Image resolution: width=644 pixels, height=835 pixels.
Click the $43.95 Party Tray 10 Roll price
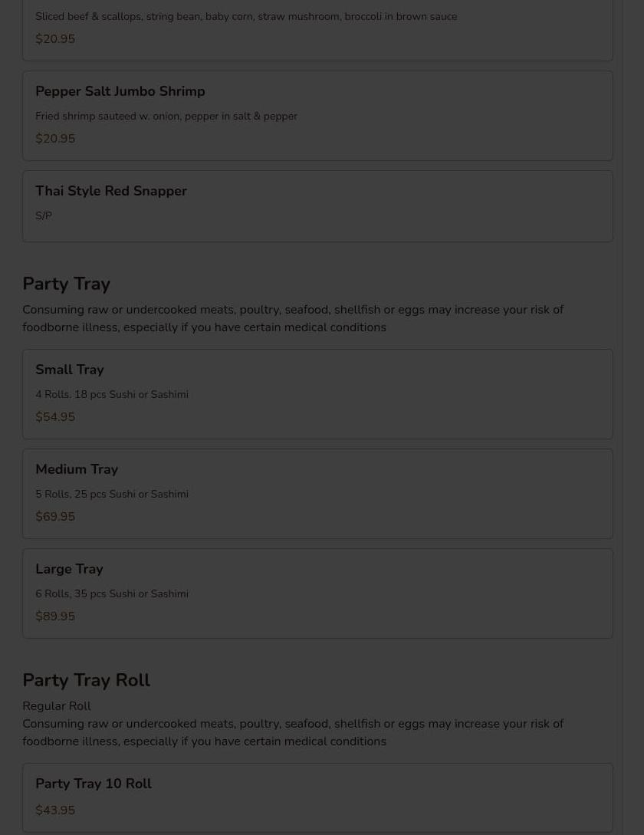(55, 810)
